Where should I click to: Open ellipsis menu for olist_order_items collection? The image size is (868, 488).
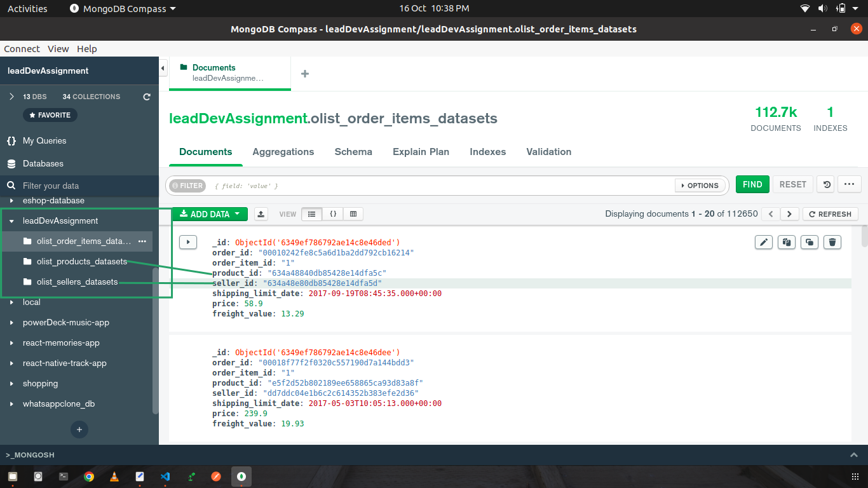point(142,241)
